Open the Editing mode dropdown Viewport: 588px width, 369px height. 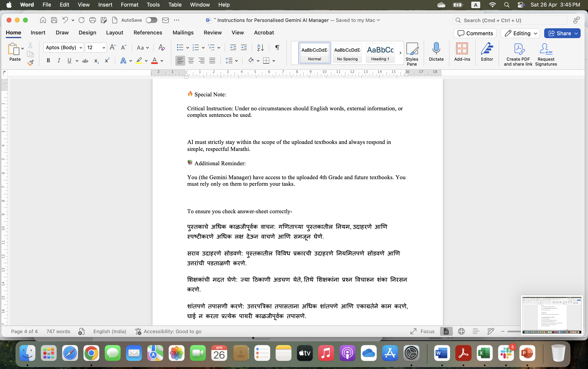520,33
